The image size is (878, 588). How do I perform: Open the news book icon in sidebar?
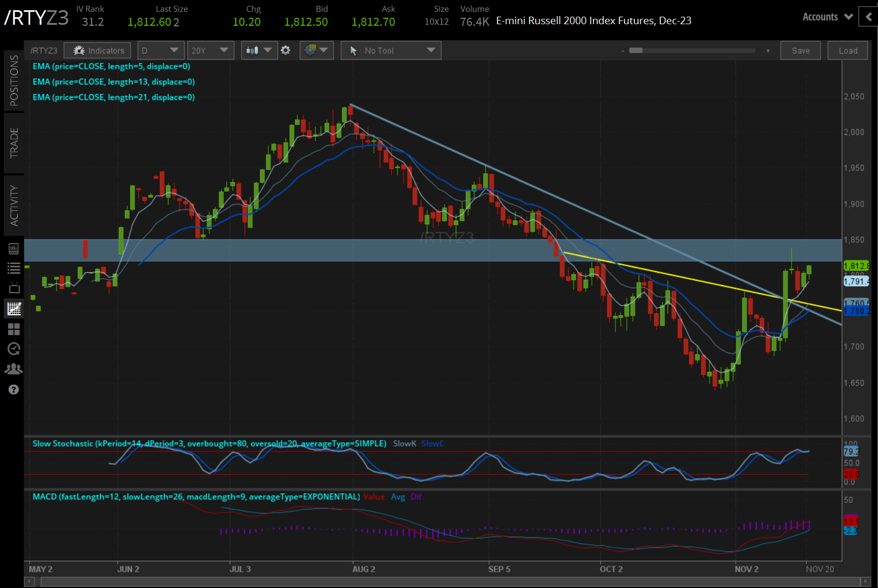[x=14, y=249]
